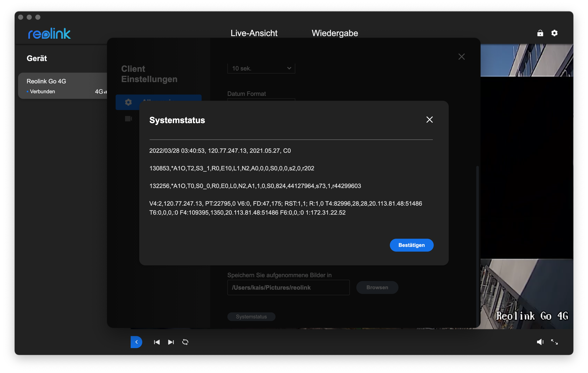Switch to the Live-Ansicht tab

(x=254, y=33)
